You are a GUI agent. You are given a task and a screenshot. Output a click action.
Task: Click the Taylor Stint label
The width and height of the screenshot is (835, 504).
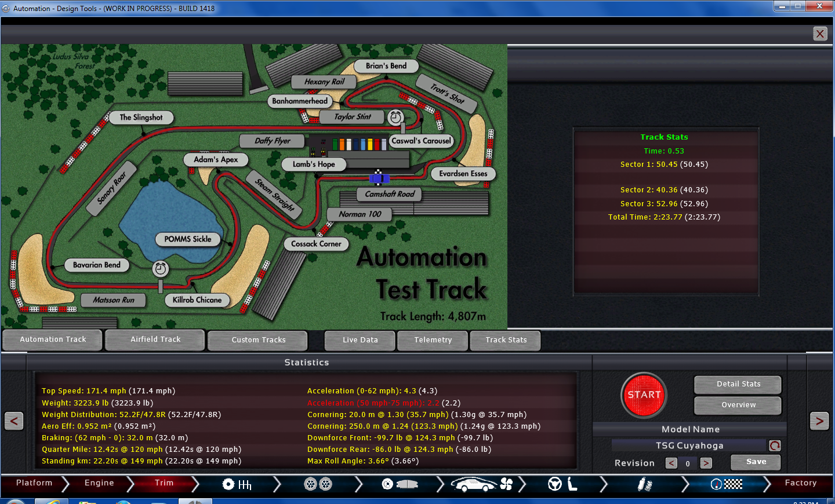tap(353, 117)
